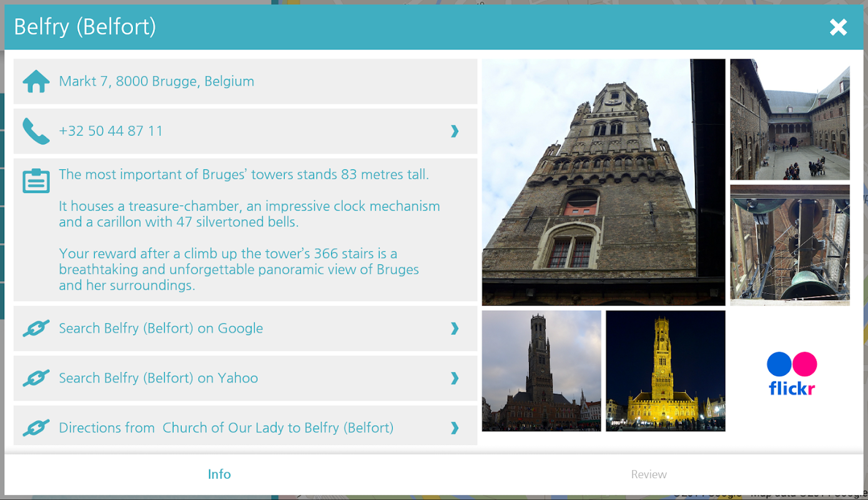
Task: Click the clipboard description icon
Action: tap(36, 181)
